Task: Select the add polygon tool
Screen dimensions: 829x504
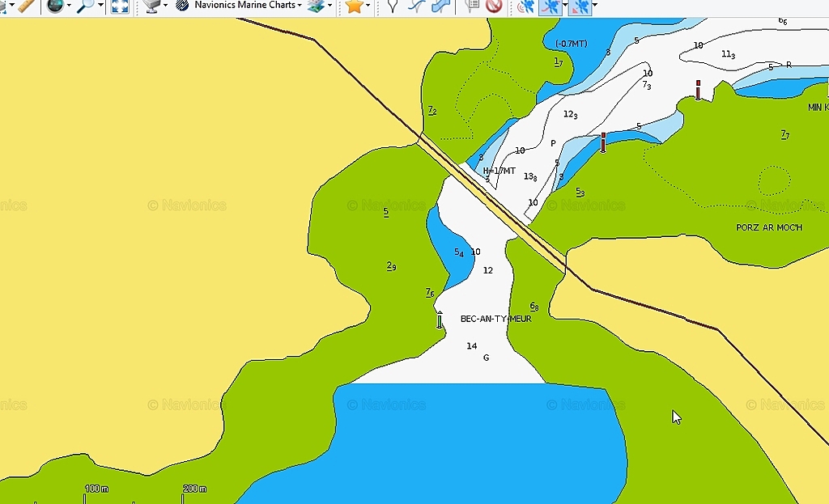Action: pyautogui.click(x=440, y=6)
